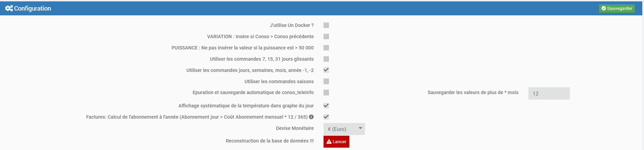The width and height of the screenshot is (644, 150).
Task: Click the Configuration header title
Action: pyautogui.click(x=33, y=9)
